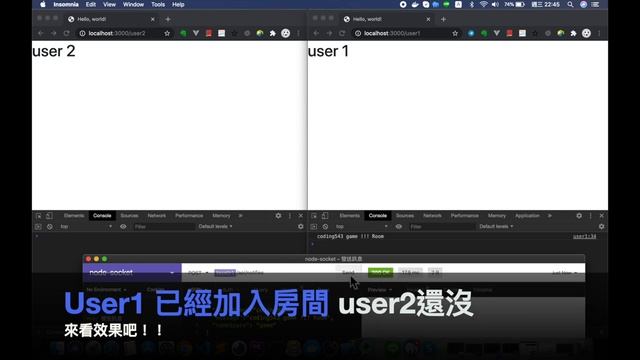
Task: Open Application tab in user1 DevTools
Action: [527, 216]
